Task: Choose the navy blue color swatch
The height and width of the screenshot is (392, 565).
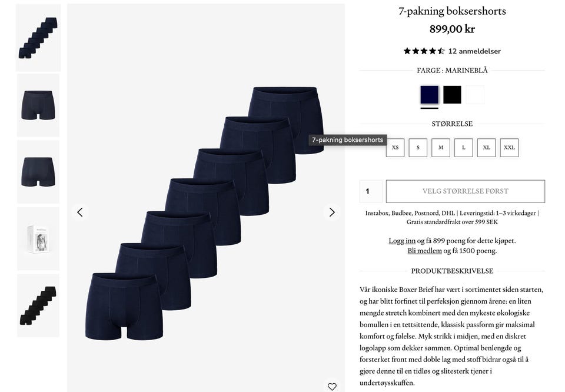Action: pyautogui.click(x=430, y=95)
